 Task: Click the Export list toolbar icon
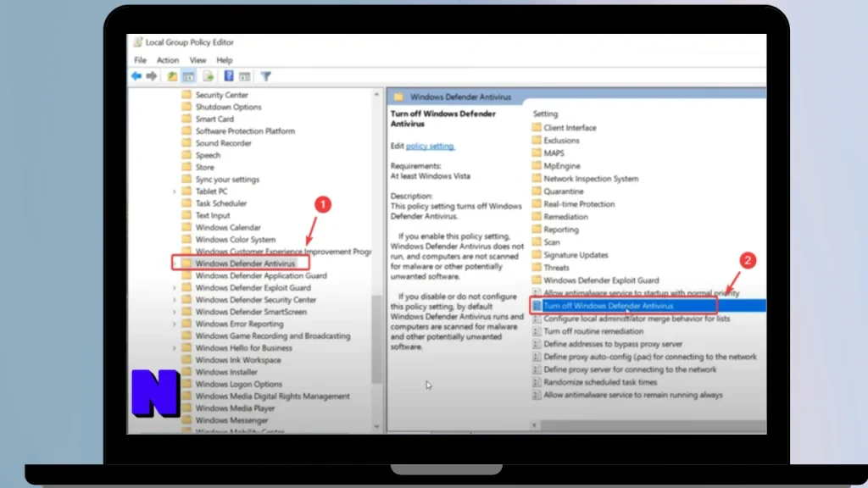tap(209, 76)
